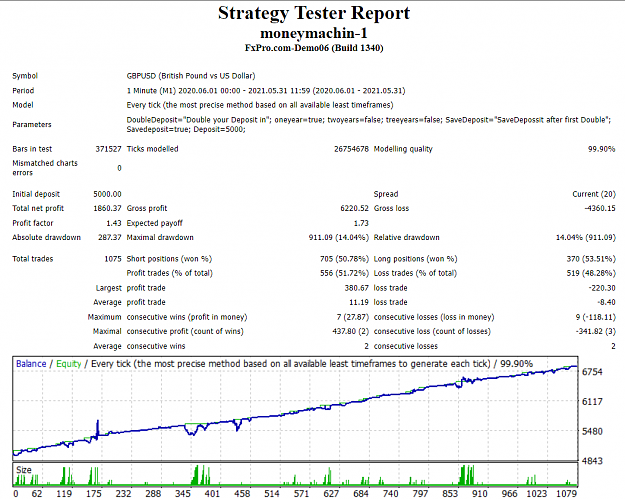Click Total net profit value '1860.37'
625x499 pixels.
click(x=107, y=208)
